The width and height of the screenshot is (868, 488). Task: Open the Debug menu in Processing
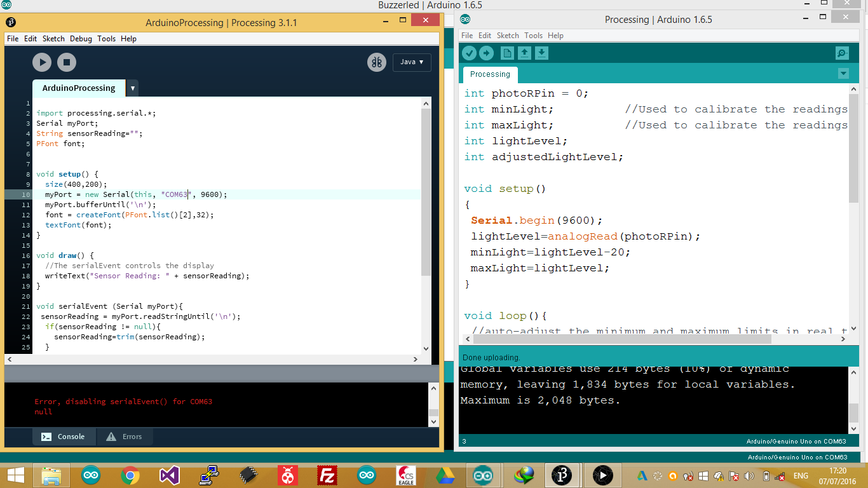(81, 39)
